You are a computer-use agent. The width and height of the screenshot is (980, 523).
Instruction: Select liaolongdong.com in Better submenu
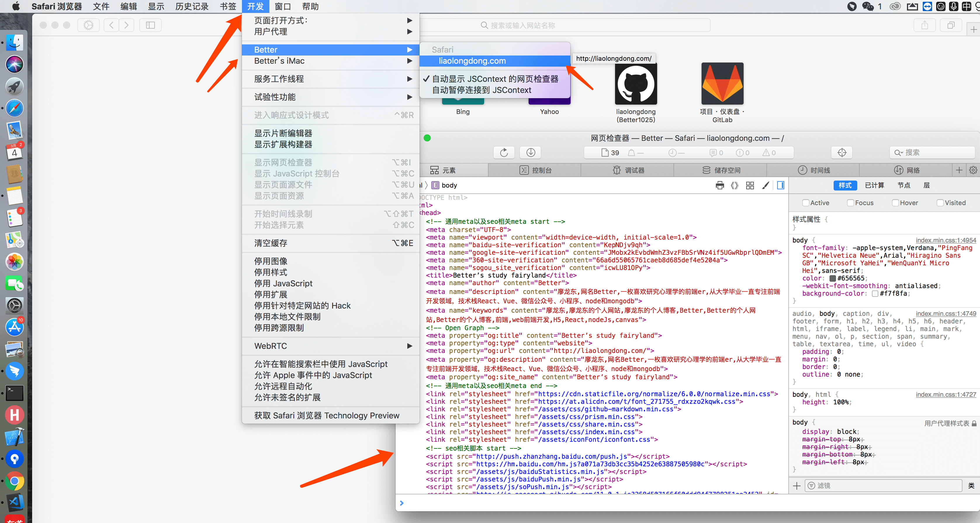point(495,61)
